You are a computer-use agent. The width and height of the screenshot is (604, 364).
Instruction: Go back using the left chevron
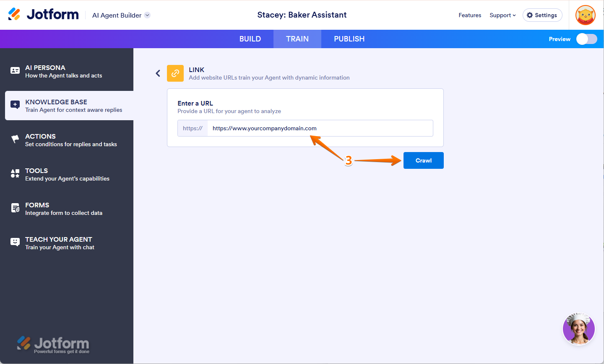pos(158,73)
